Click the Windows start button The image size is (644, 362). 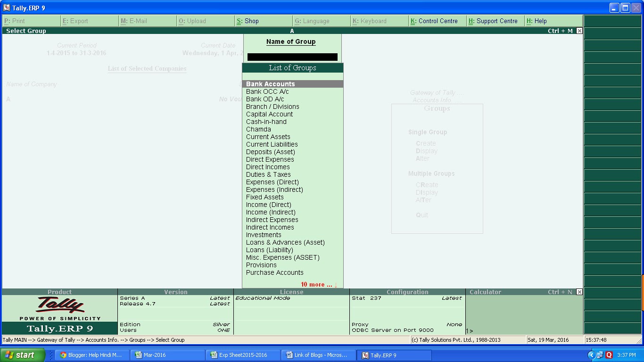pos(23,355)
